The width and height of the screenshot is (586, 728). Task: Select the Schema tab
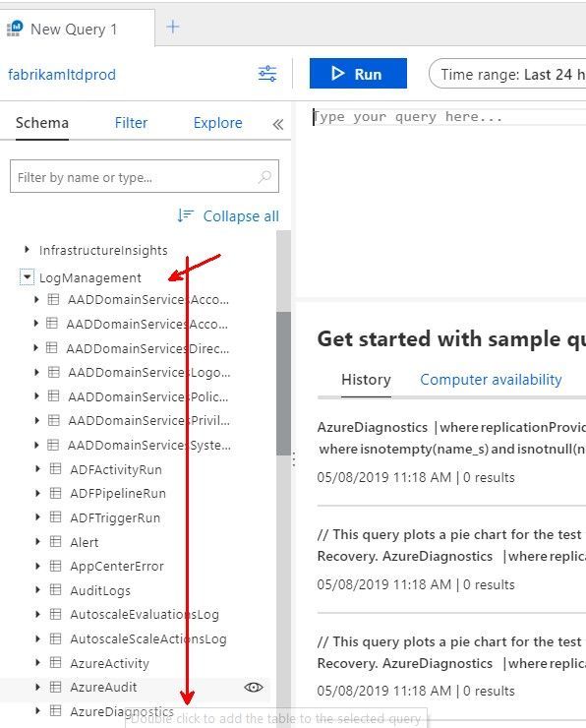(41, 123)
